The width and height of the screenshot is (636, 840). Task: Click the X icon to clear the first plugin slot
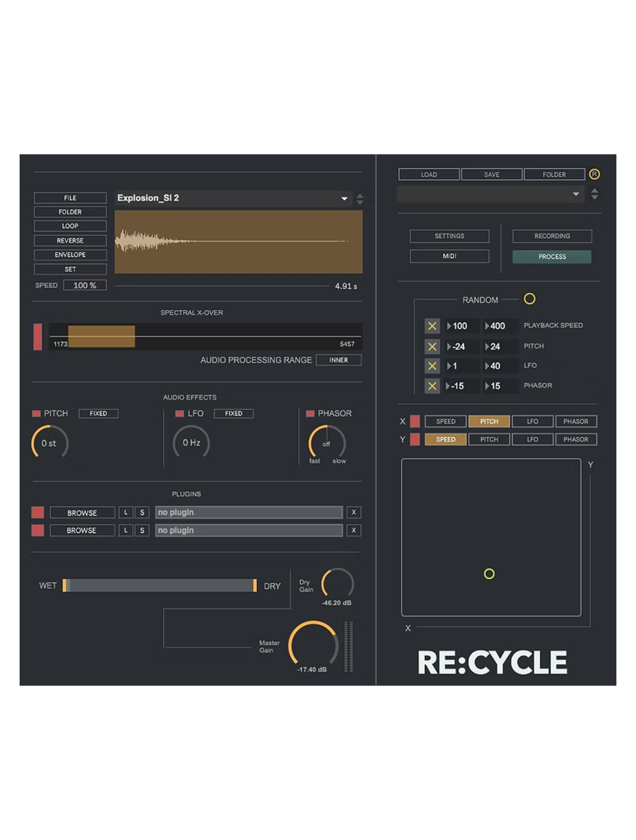pyautogui.click(x=354, y=512)
